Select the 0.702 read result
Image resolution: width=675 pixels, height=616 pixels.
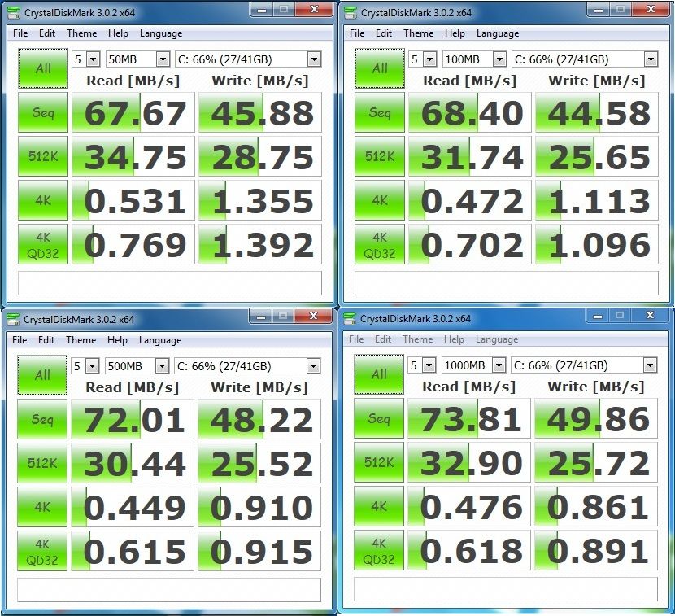[470, 244]
